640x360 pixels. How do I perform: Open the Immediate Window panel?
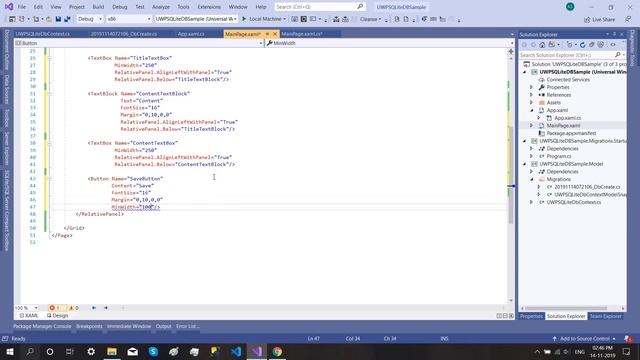[x=129, y=326]
